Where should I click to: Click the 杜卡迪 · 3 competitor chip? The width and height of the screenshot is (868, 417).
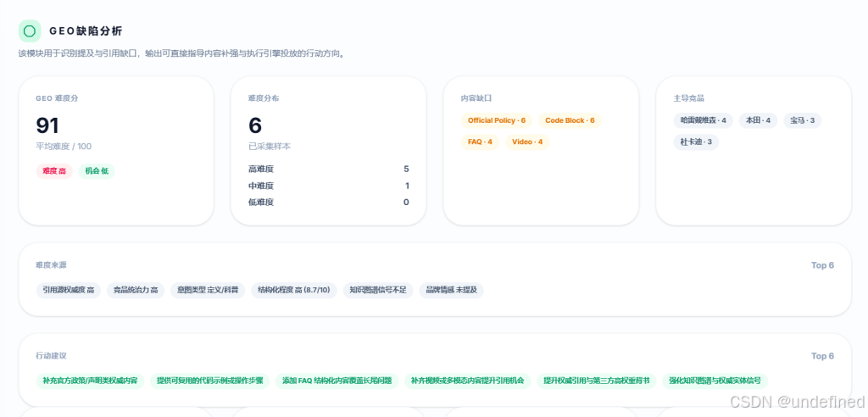click(x=696, y=142)
